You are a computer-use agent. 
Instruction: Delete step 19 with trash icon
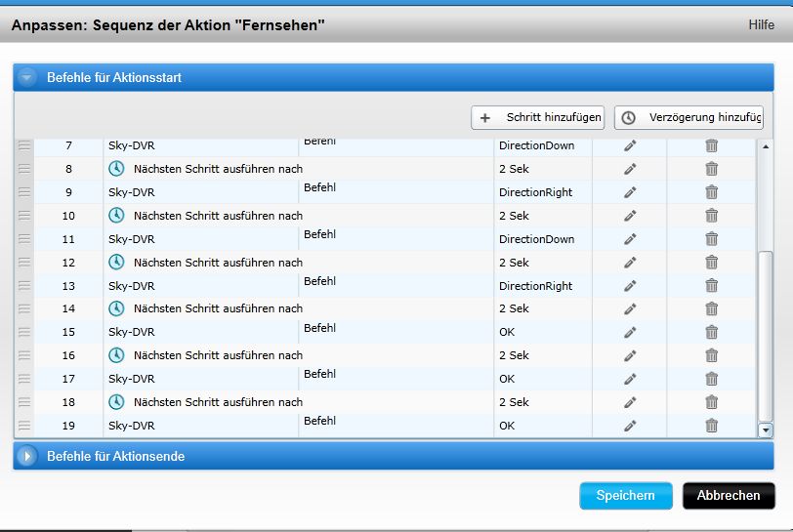coord(712,426)
